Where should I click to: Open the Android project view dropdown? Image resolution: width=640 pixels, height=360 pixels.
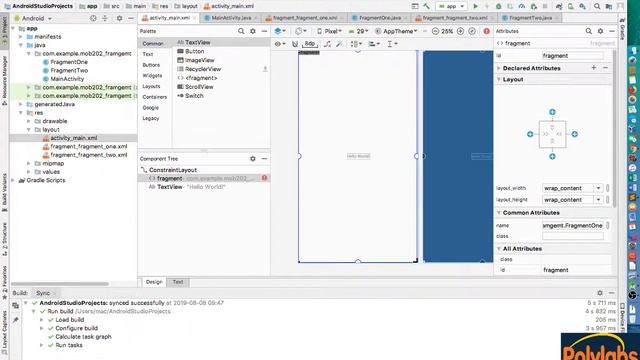click(33, 18)
